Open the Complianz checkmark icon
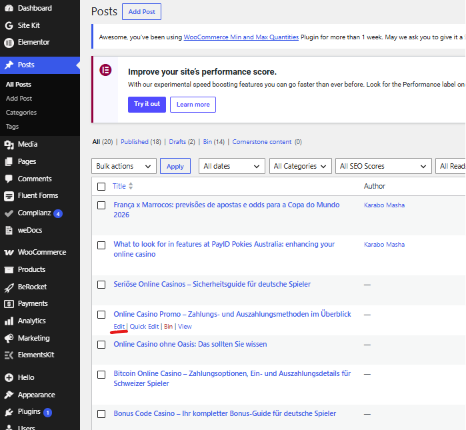This screenshot has width=466, height=430. [x=9, y=213]
